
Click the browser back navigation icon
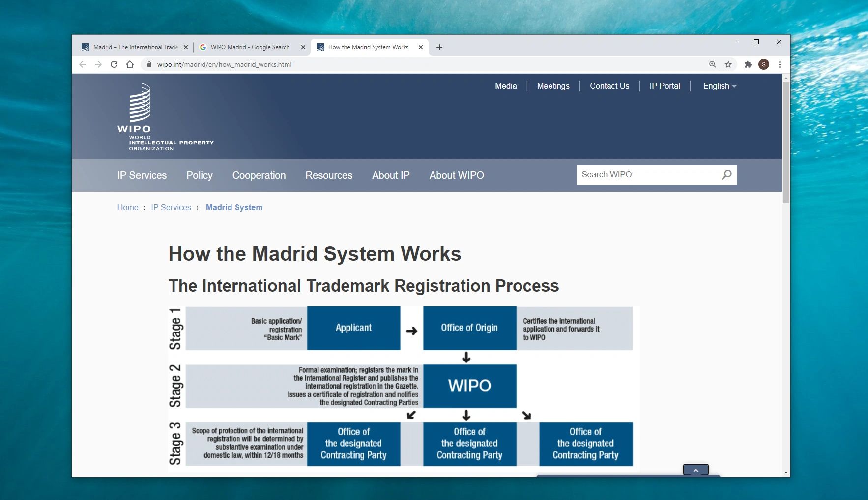pyautogui.click(x=83, y=64)
